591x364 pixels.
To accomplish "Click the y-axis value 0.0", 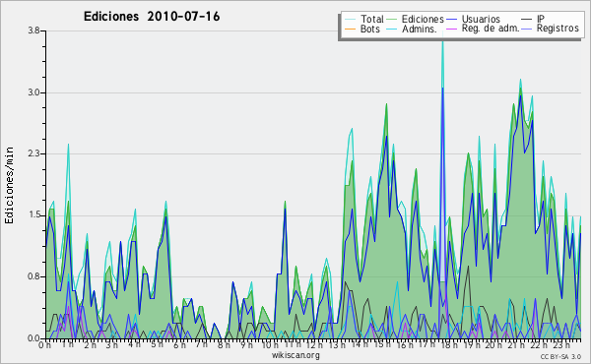I will point(33,338).
